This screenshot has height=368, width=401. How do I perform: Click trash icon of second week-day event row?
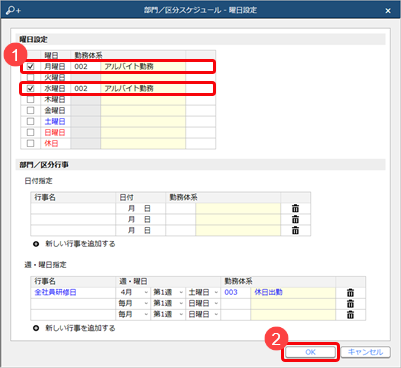tap(350, 304)
